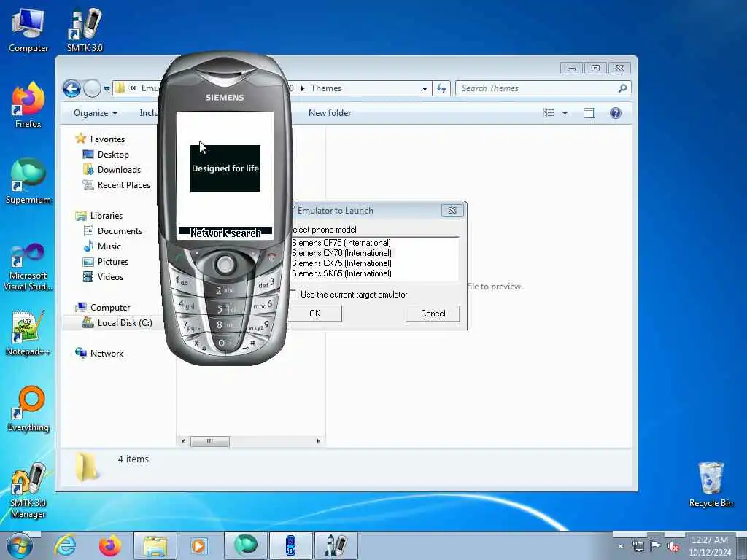Confirm with the OK button
Image resolution: width=747 pixels, height=560 pixels.
pyautogui.click(x=315, y=314)
